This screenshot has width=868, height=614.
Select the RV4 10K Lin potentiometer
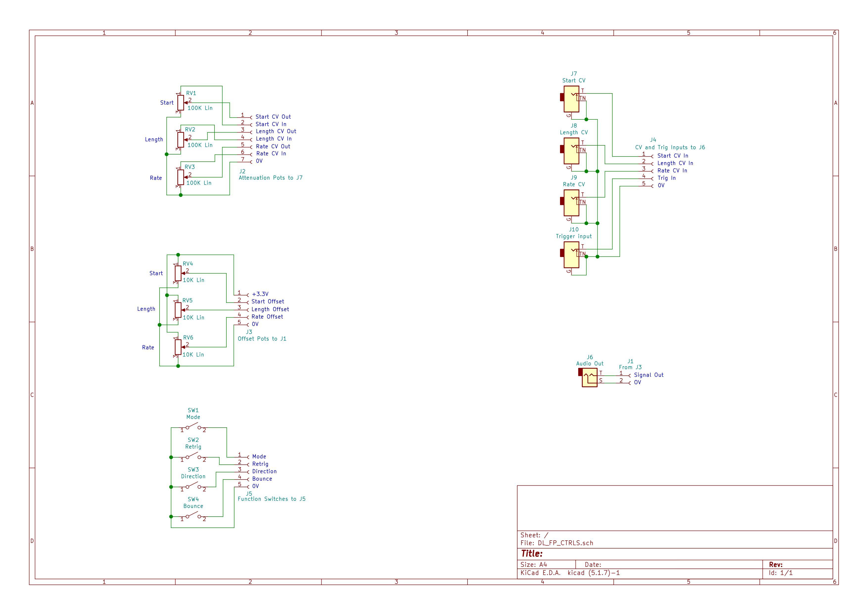click(178, 273)
